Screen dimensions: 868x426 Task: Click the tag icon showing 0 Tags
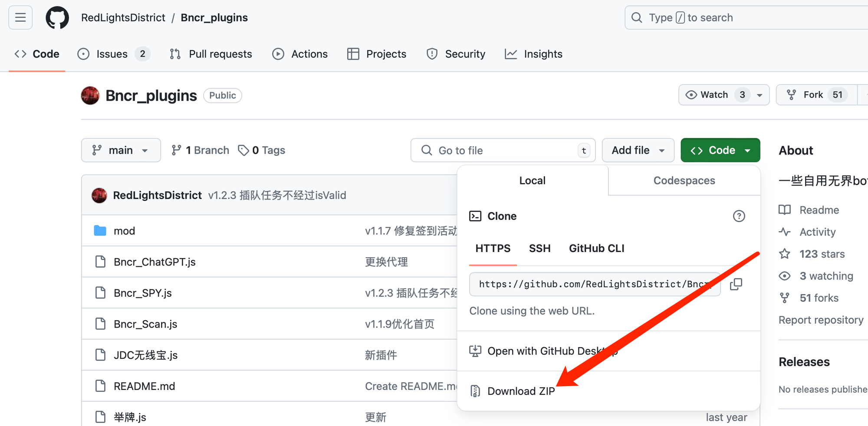tap(243, 150)
